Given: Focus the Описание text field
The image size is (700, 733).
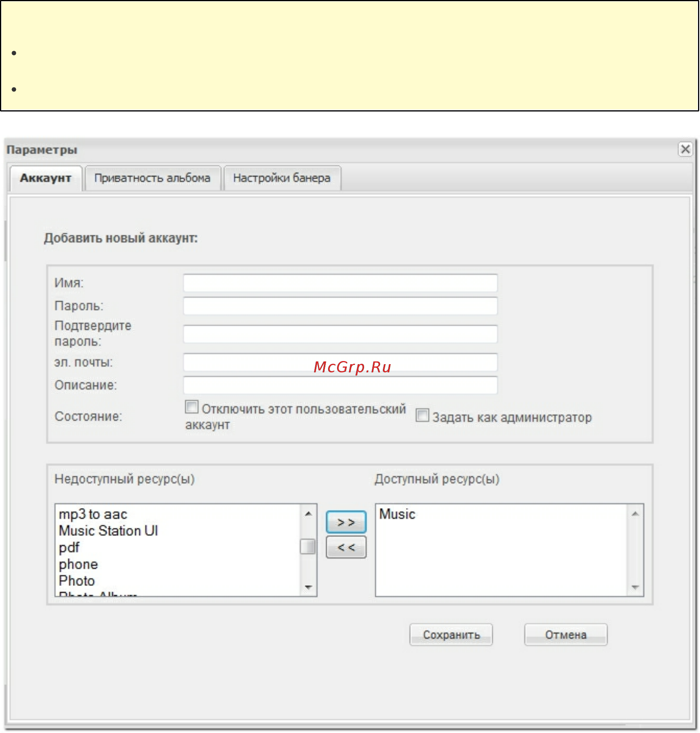Looking at the screenshot, I should click(x=340, y=385).
